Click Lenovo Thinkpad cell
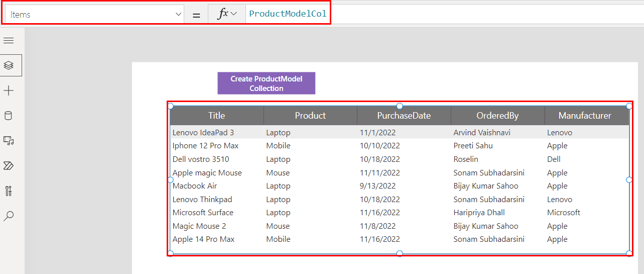This screenshot has width=644, height=274. tap(202, 200)
